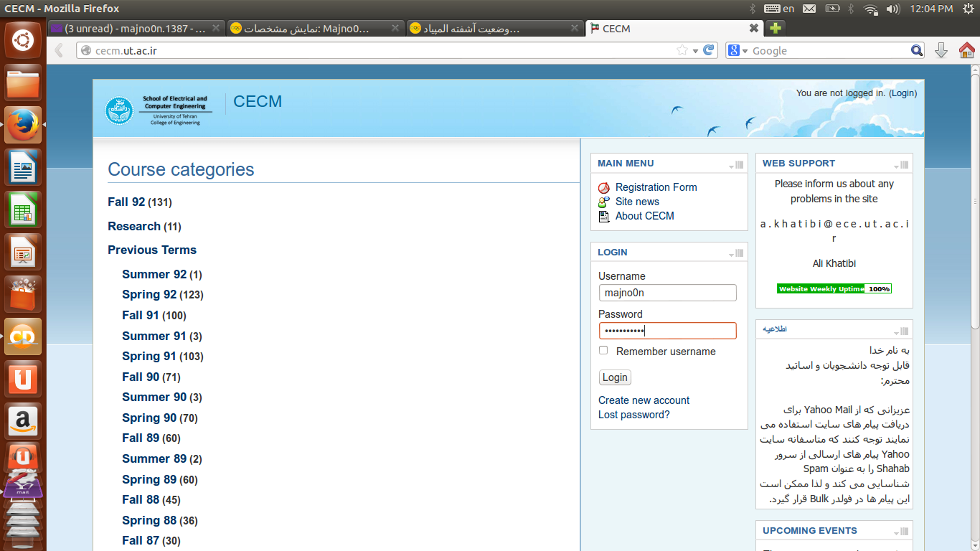Expand the address bar history dropdown
980x551 pixels.
point(695,51)
